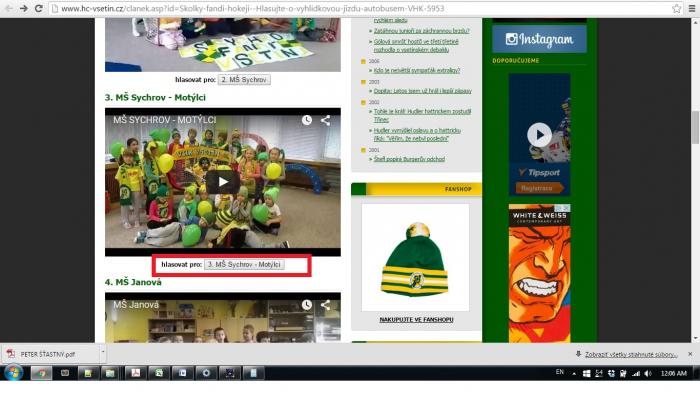Open the Instagram banner
Screen dimensions: 700x394
click(539, 39)
